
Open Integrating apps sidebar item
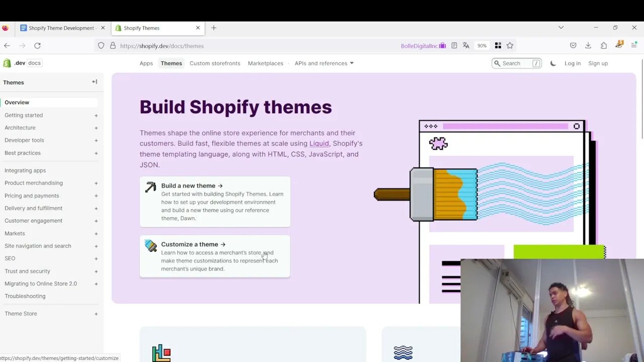coord(25,170)
